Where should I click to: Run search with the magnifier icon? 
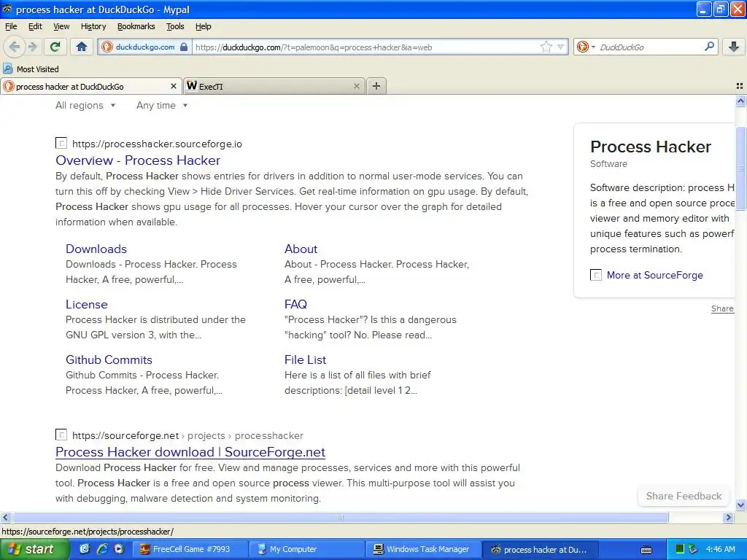(x=709, y=47)
